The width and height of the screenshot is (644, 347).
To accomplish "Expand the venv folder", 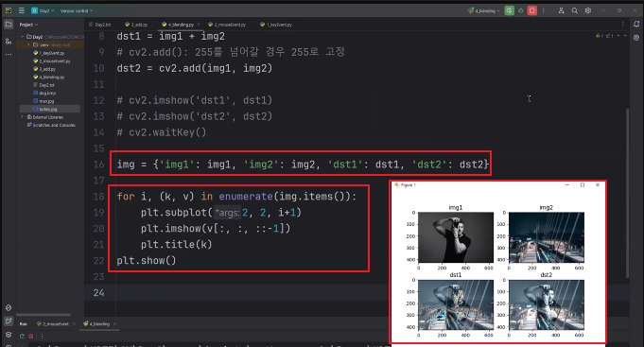I will (x=28, y=44).
